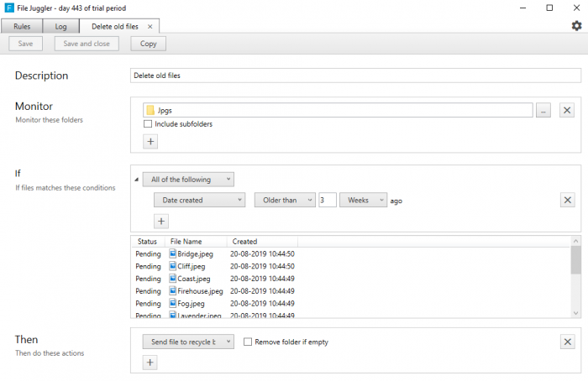
Task: Close the Delete old files tab
Action: [x=150, y=27]
